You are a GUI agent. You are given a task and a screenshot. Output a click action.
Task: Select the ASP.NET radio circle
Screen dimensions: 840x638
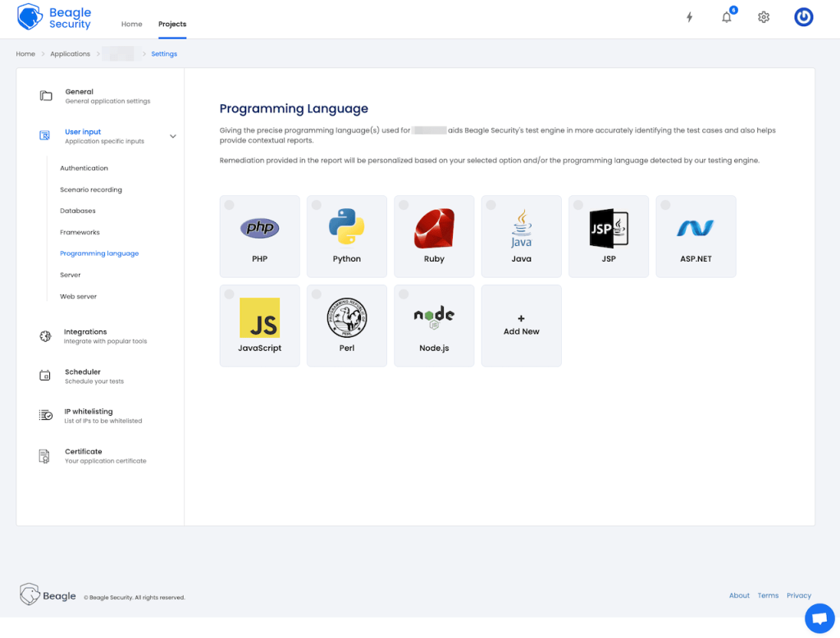pos(665,205)
